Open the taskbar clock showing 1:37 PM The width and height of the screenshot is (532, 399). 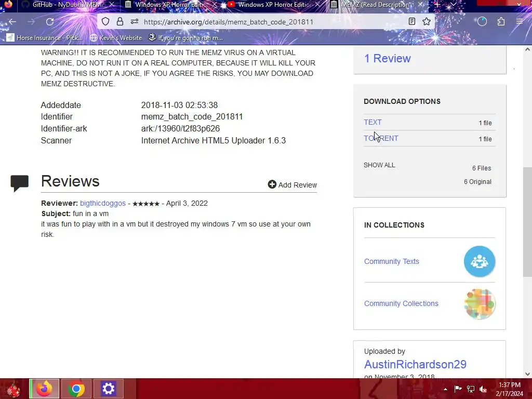click(x=509, y=389)
